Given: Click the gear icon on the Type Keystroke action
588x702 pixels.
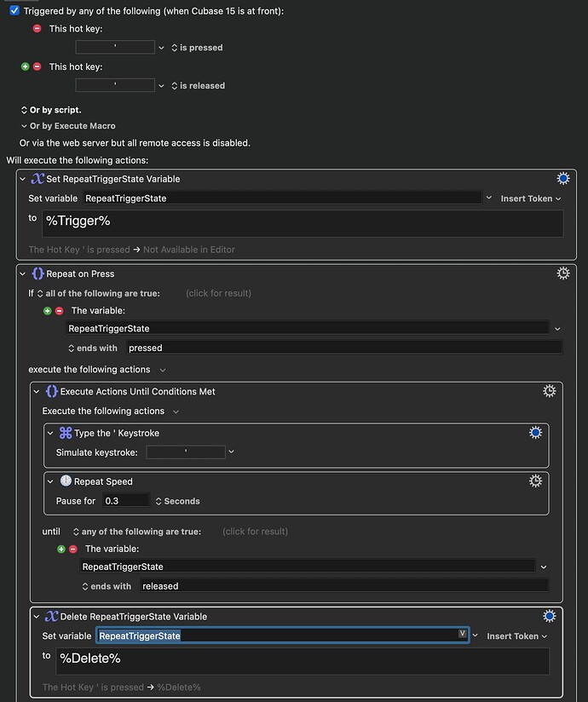Looking at the screenshot, I should tap(535, 432).
